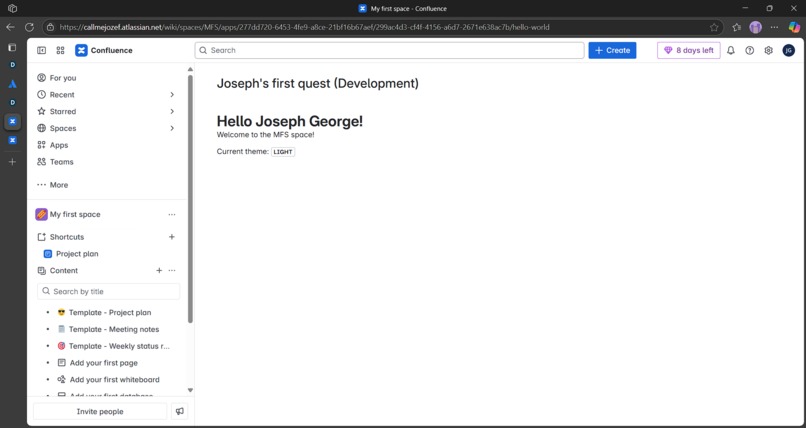806x428 pixels.
Task: Bookmark this page with star icon
Action: tap(714, 27)
